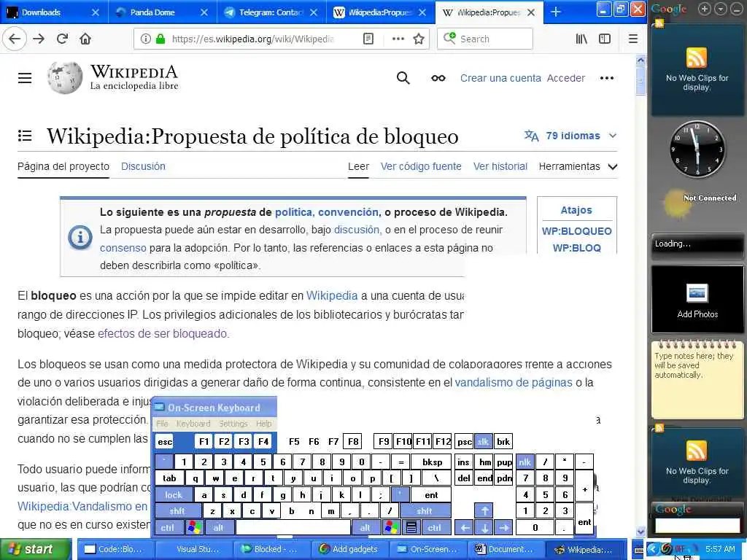
Task: Open Keyboard menu of On-Screen Keyboard
Action: pos(193,424)
